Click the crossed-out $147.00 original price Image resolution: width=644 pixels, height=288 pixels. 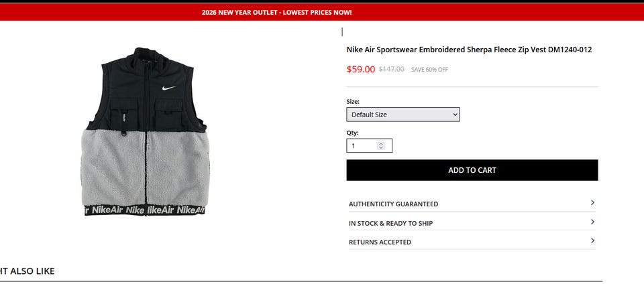click(x=391, y=70)
